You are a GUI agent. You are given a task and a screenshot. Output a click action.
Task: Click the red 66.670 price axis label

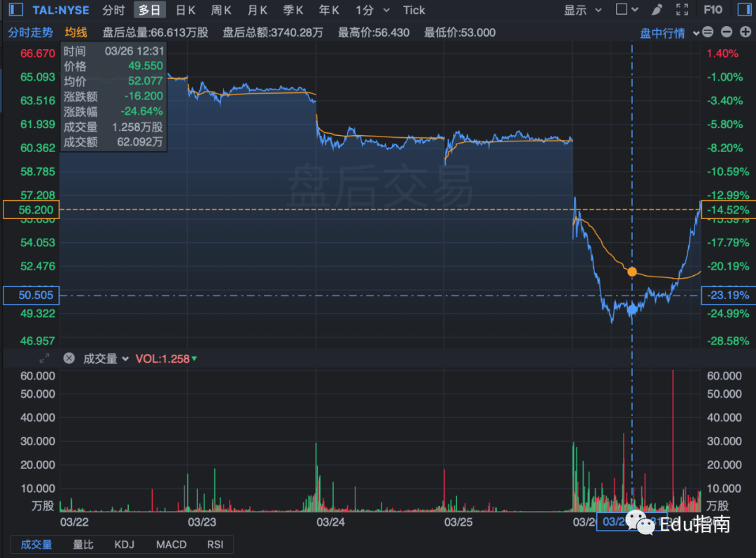(38, 53)
